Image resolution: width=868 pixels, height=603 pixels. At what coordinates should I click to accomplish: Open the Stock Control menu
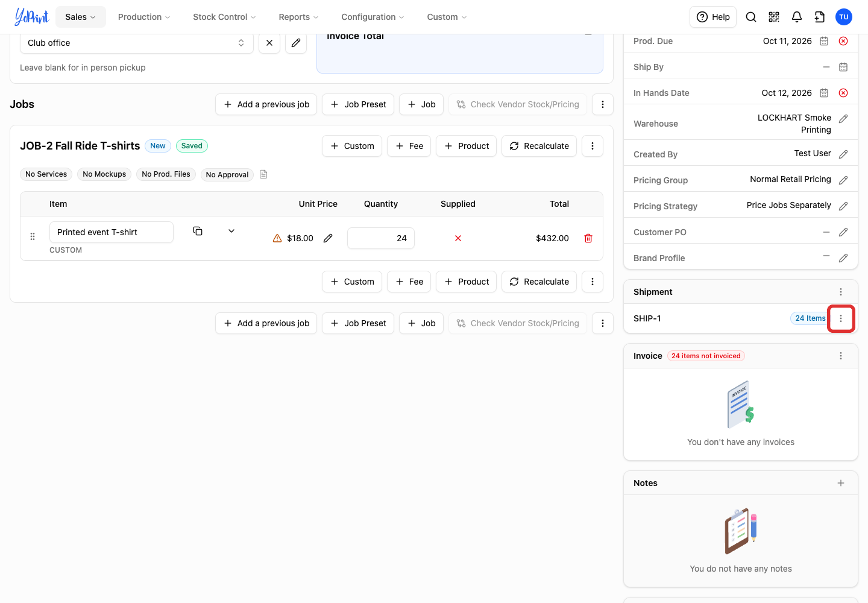pyautogui.click(x=224, y=17)
